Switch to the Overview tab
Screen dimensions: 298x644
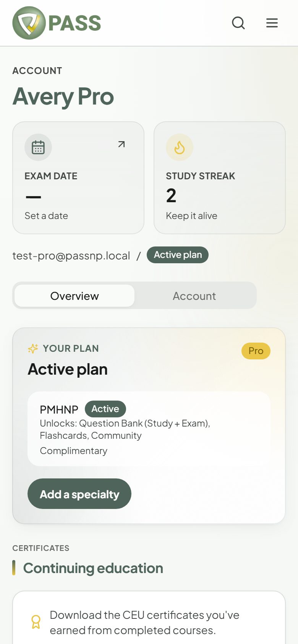pos(74,296)
